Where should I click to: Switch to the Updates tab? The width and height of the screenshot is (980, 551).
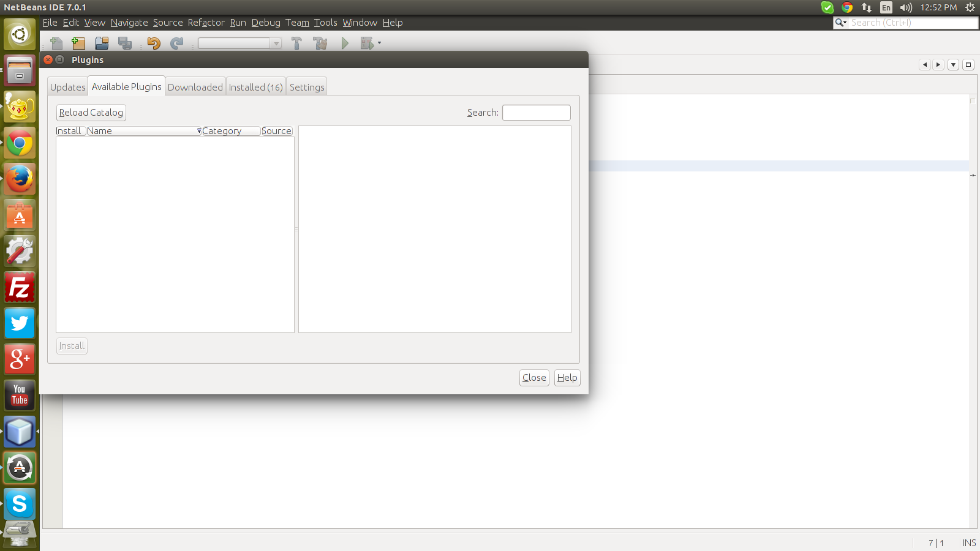68,87
